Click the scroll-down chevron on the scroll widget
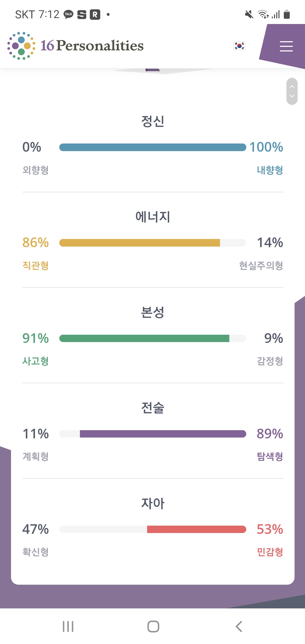 tap(292, 96)
